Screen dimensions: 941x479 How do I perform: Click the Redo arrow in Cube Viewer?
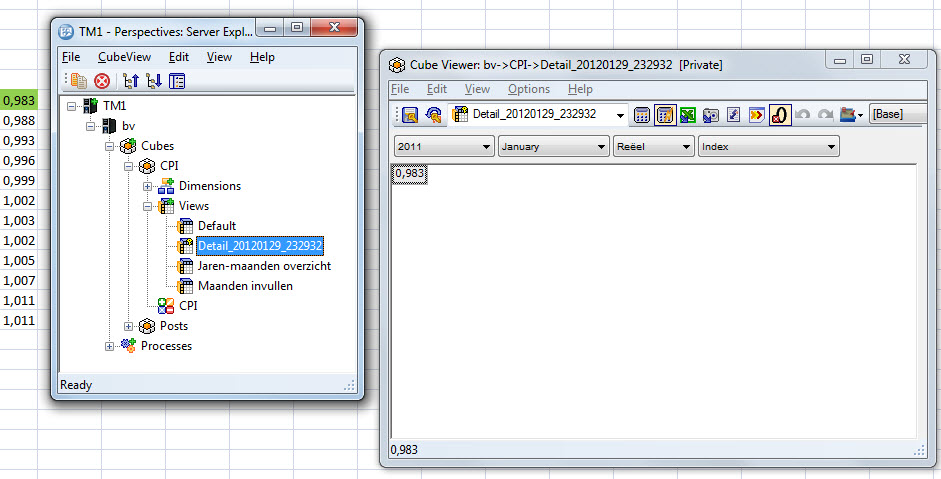(826, 115)
